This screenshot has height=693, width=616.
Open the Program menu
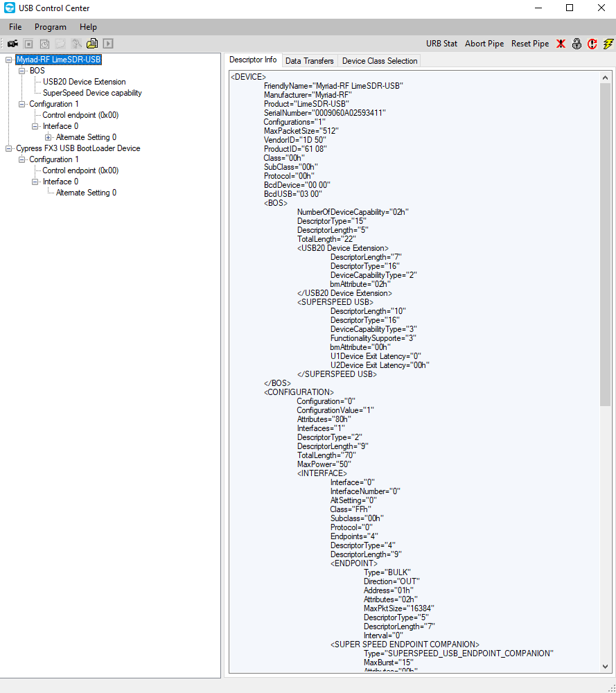click(x=51, y=27)
